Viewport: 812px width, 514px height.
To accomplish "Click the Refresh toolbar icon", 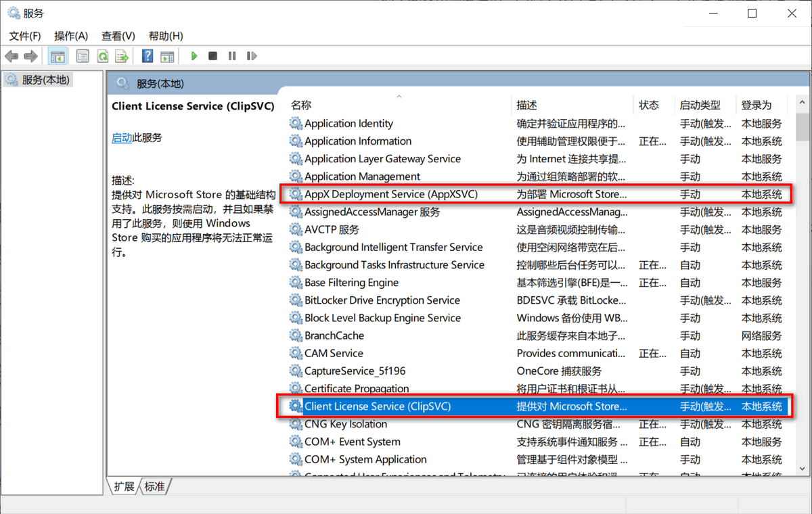I will point(102,56).
